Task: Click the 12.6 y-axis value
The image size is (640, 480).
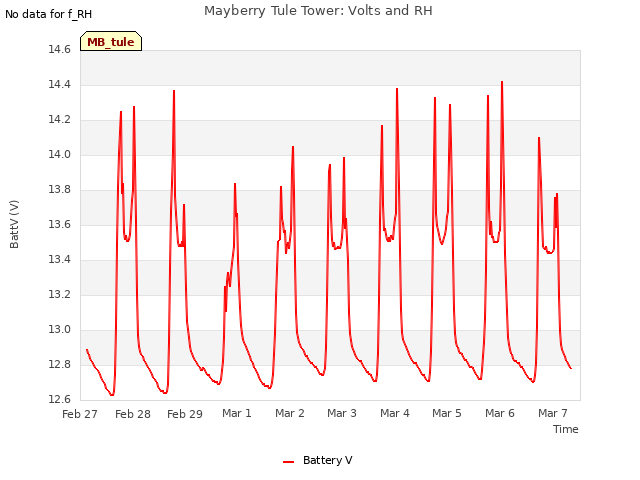Action: pyautogui.click(x=60, y=399)
